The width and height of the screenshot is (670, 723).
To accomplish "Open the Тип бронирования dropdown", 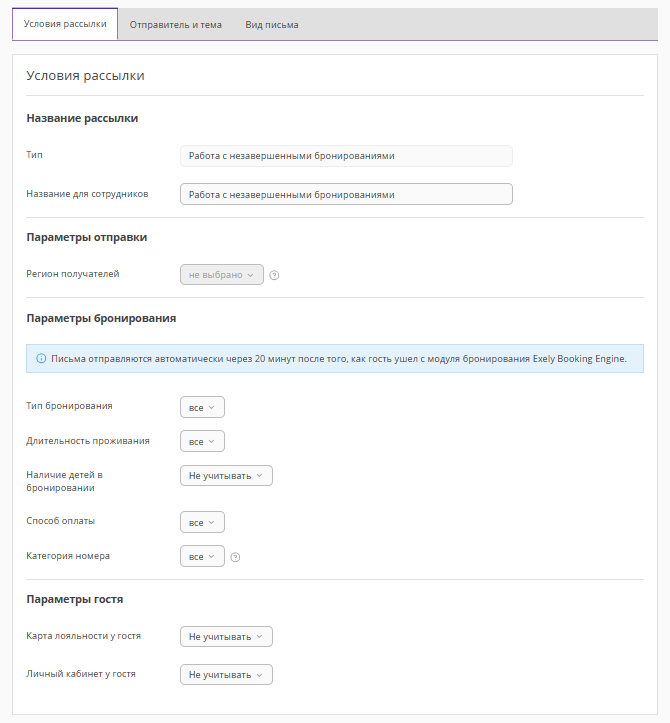I will click(x=202, y=407).
